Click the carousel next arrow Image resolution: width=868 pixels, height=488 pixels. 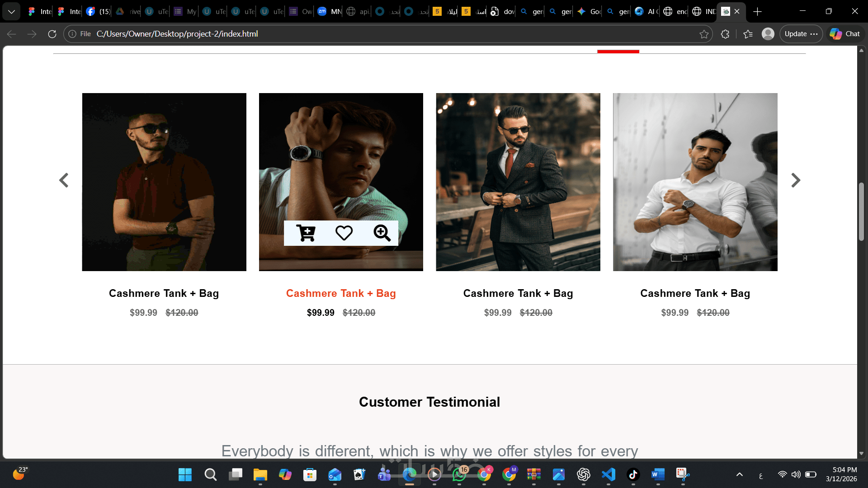pos(796,180)
